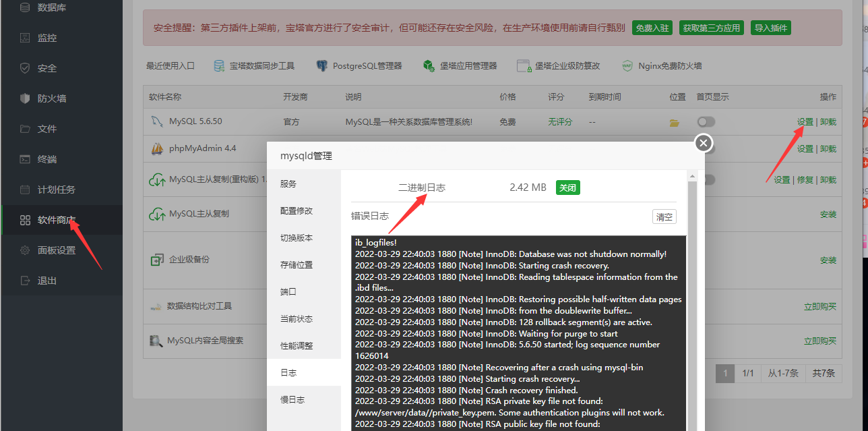Click the 获取第三方应用 button
Image resolution: width=868 pixels, height=431 pixels.
(711, 28)
